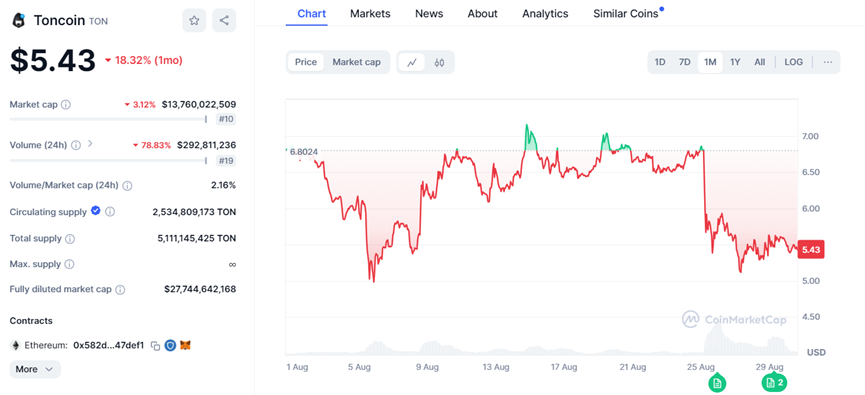Expand the More contracts dropdown
The height and width of the screenshot is (395, 865).
(35, 369)
